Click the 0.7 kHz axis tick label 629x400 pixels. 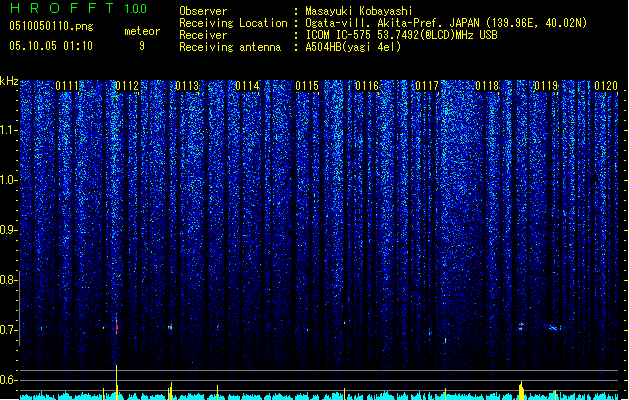[8, 330]
